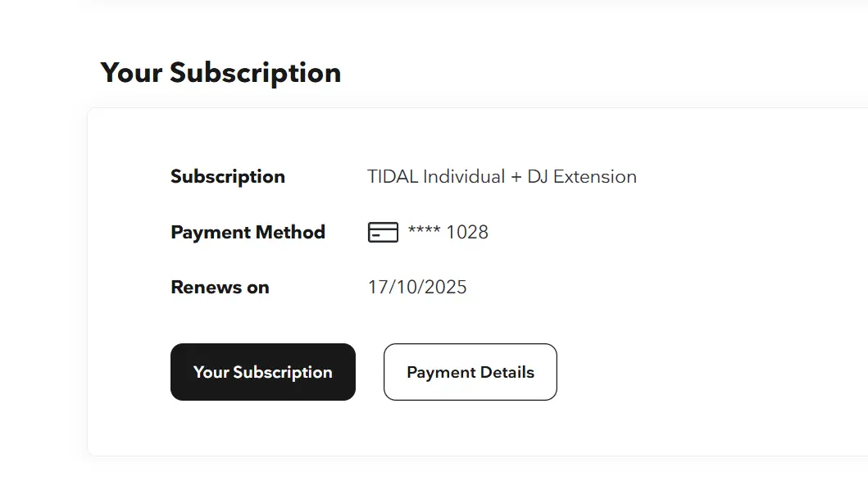Image resolution: width=868 pixels, height=499 pixels.
Task: Click the card ending digits 1028
Action: [467, 232]
